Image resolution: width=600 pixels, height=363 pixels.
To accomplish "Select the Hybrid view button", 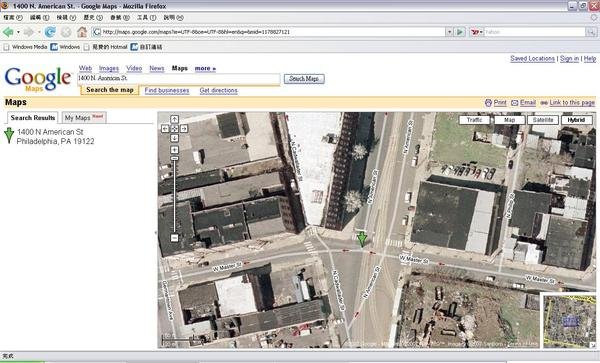I will tap(576, 120).
